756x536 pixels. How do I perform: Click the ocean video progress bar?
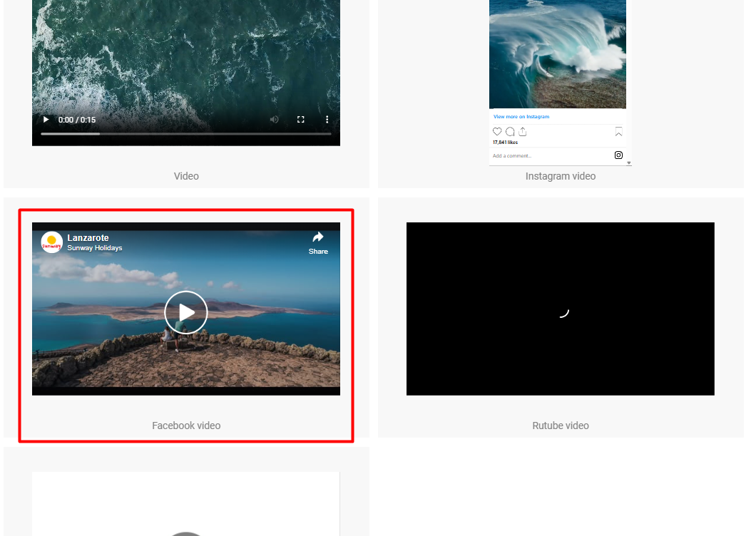tap(185, 133)
